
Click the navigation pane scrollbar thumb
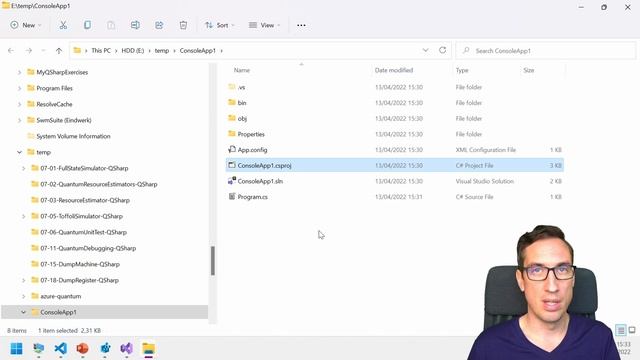212,261
